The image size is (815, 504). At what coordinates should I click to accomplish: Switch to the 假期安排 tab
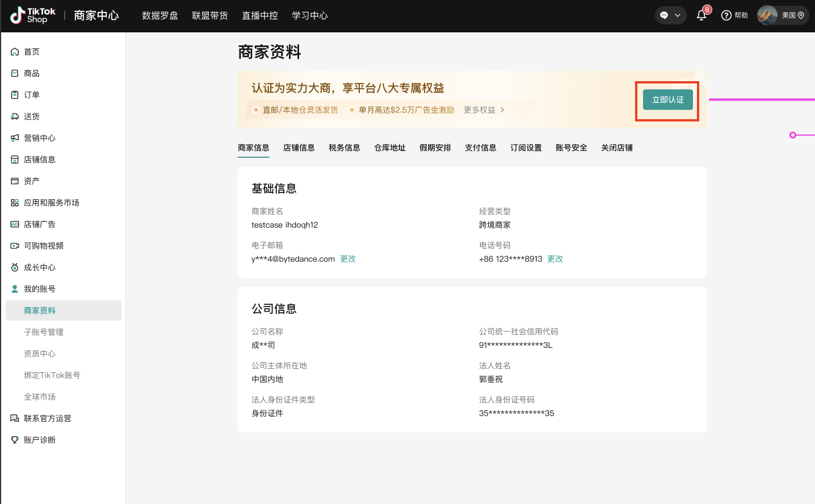435,148
